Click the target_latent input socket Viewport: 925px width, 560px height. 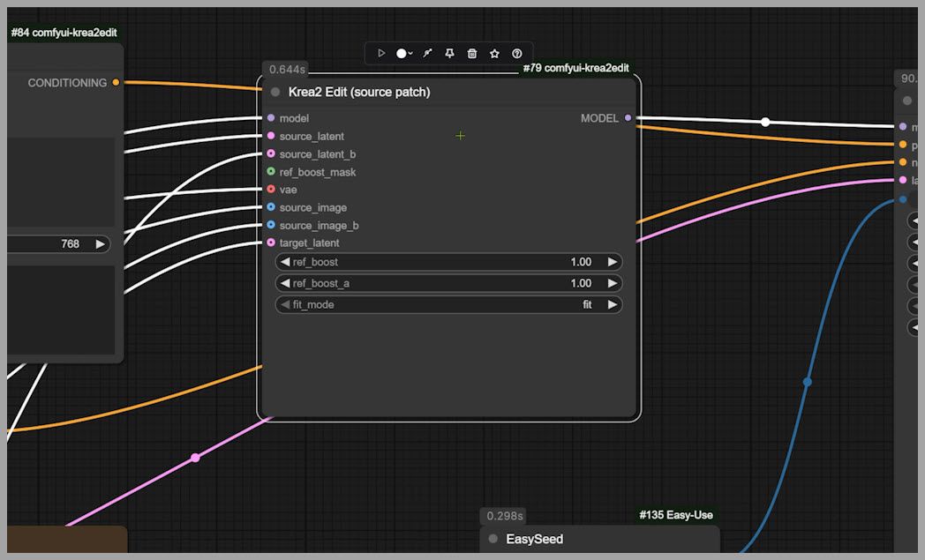271,243
